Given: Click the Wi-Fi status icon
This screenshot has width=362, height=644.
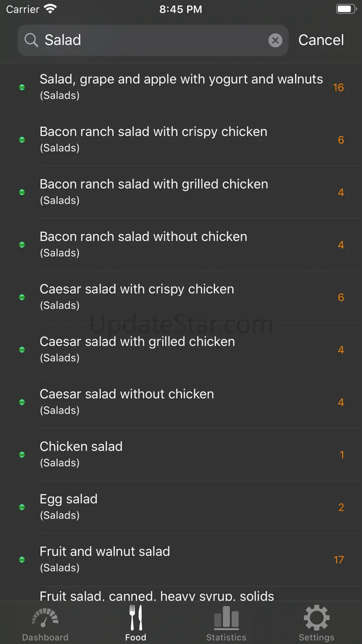Looking at the screenshot, I should pyautogui.click(x=50, y=9).
